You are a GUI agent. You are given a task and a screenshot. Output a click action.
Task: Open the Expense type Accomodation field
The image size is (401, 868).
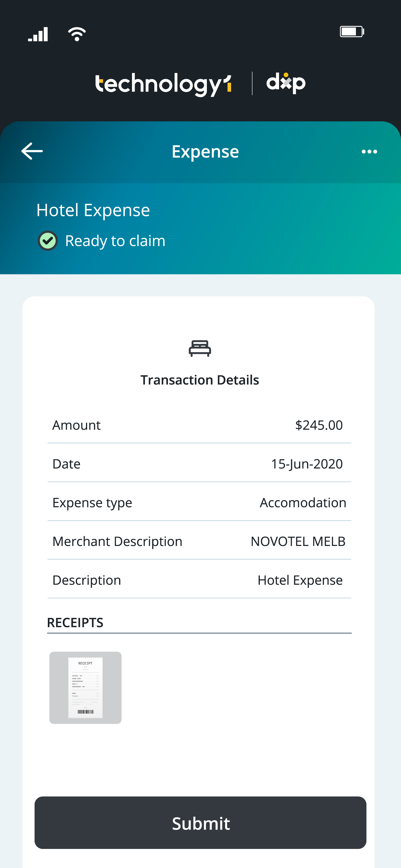(x=199, y=502)
